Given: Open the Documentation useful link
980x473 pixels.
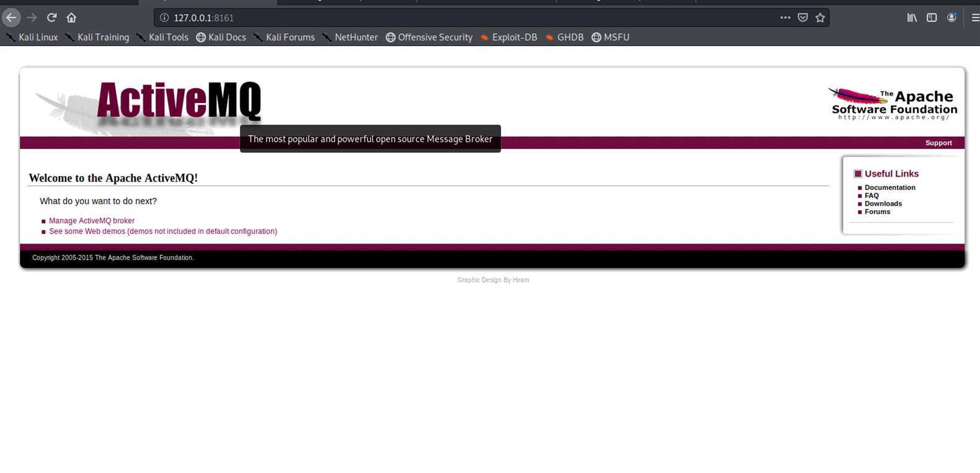Looking at the screenshot, I should pyautogui.click(x=890, y=187).
